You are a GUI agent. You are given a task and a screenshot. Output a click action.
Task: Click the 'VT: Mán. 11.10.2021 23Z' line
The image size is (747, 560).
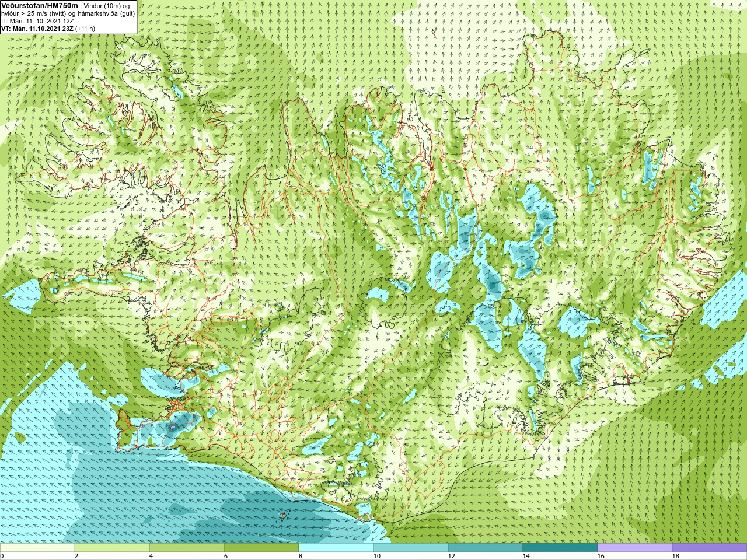click(x=48, y=29)
